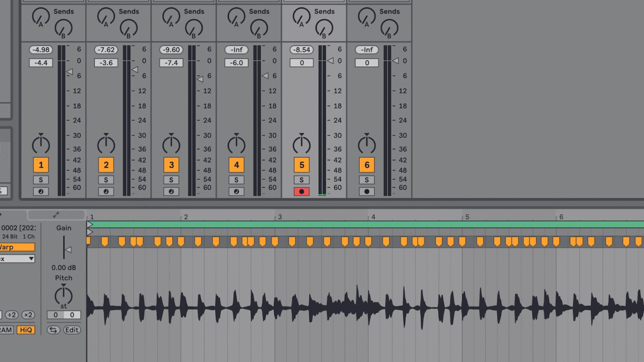Double tempo with the ×2 button

pos(28,315)
